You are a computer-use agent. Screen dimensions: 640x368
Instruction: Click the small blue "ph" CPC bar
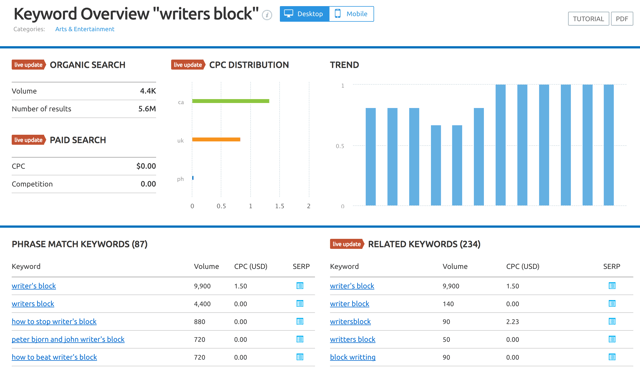(193, 178)
